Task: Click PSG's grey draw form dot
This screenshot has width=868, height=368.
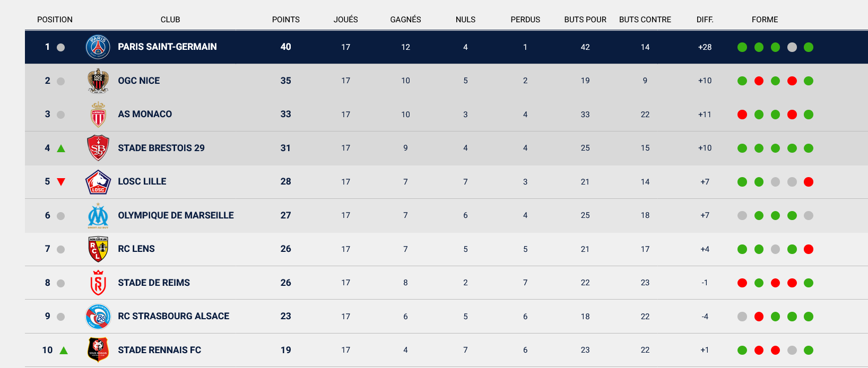Action: tap(792, 47)
